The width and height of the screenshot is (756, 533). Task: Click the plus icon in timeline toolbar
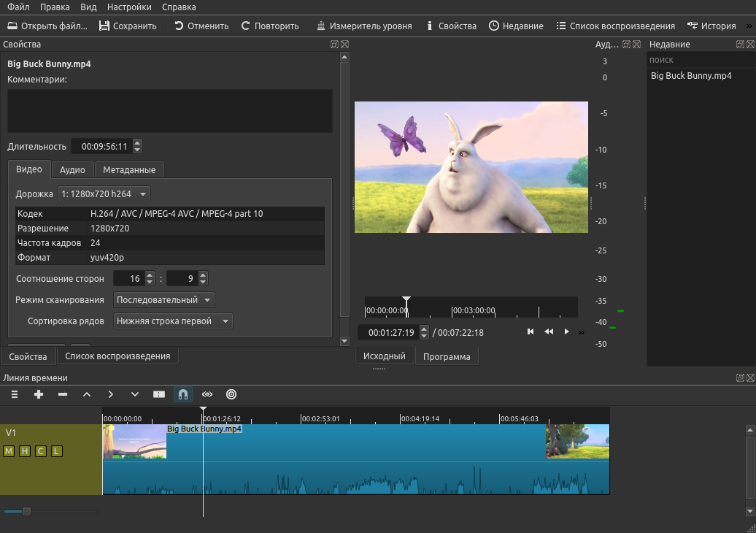[x=39, y=394]
